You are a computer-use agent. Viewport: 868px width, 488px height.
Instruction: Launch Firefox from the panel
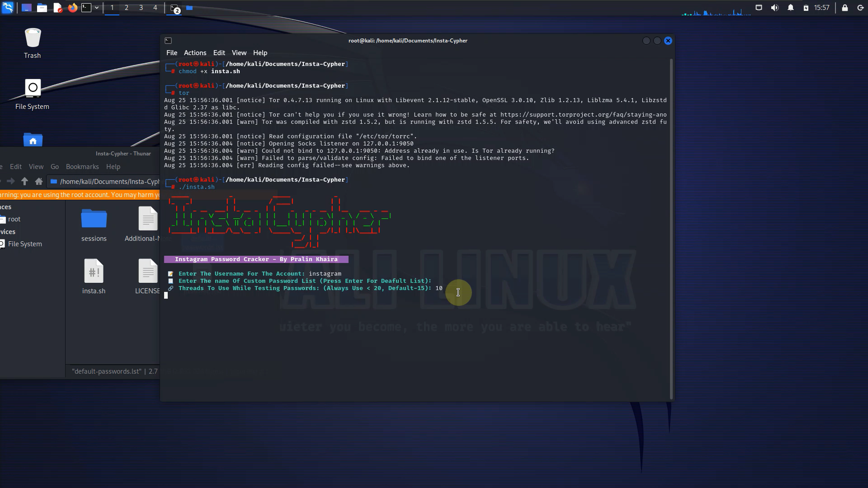[72, 8]
